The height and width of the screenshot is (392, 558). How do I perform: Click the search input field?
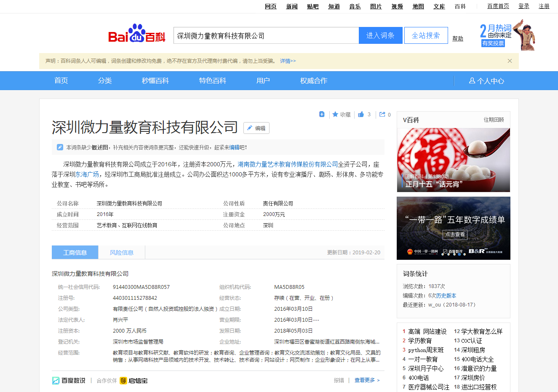pyautogui.click(x=266, y=35)
